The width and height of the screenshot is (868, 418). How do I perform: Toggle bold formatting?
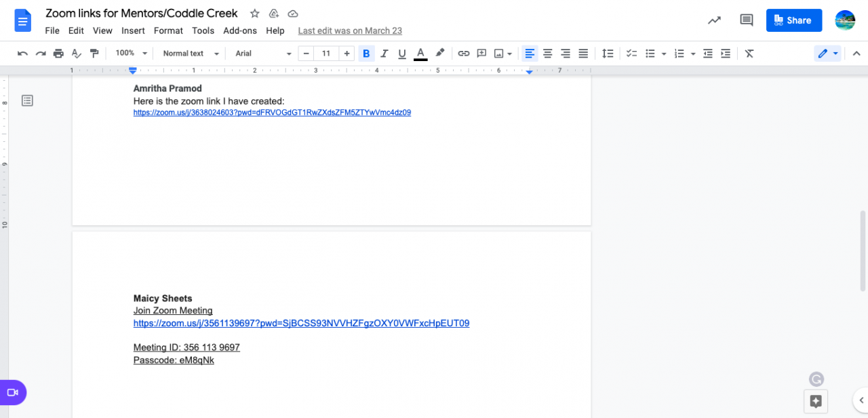(366, 54)
